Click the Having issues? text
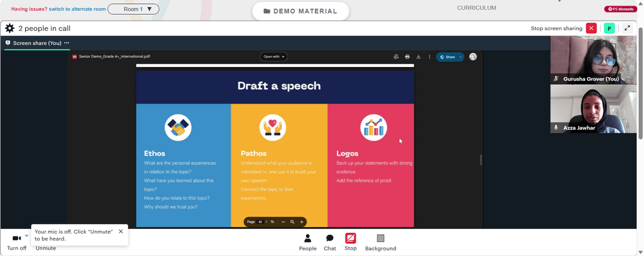The height and width of the screenshot is (256, 644). coord(29,9)
